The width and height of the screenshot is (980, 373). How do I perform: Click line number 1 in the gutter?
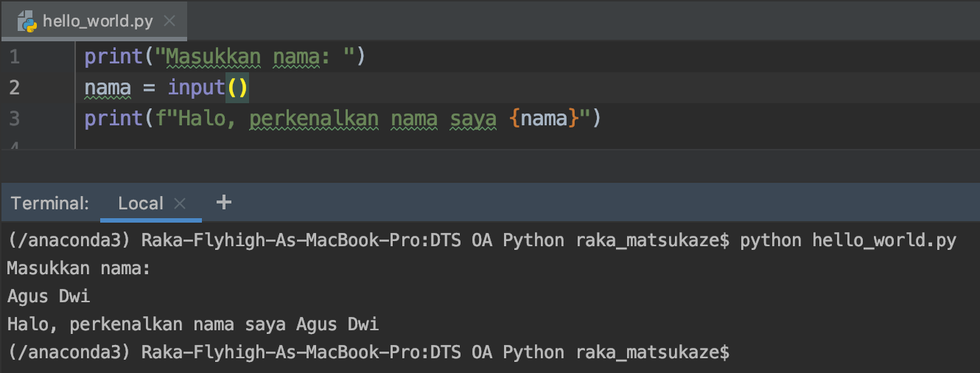pos(15,56)
